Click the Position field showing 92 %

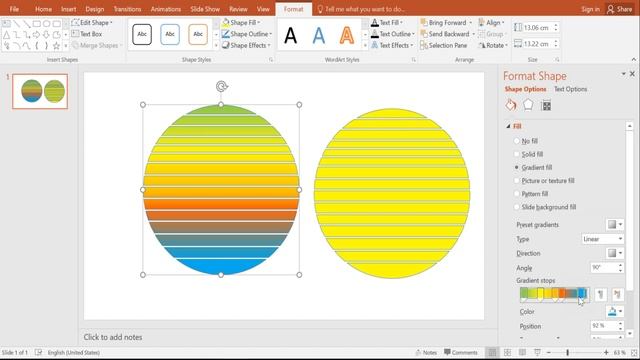[x=604, y=326]
